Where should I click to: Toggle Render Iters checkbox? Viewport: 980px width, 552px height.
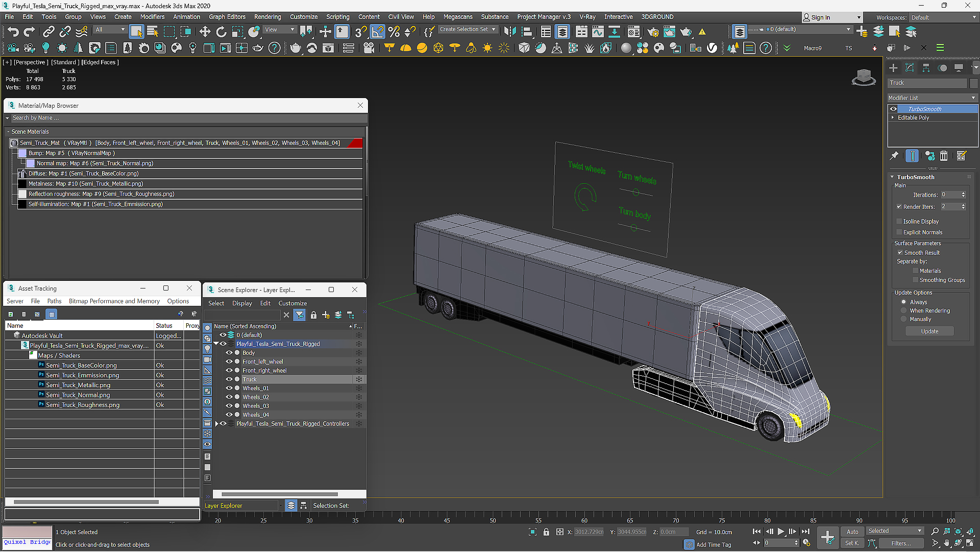pyautogui.click(x=899, y=207)
